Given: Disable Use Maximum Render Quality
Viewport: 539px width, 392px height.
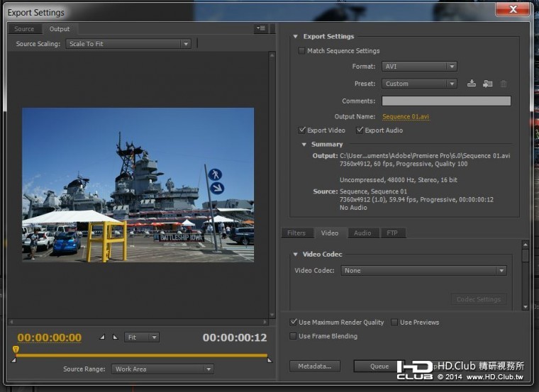Looking at the screenshot, I should (294, 323).
